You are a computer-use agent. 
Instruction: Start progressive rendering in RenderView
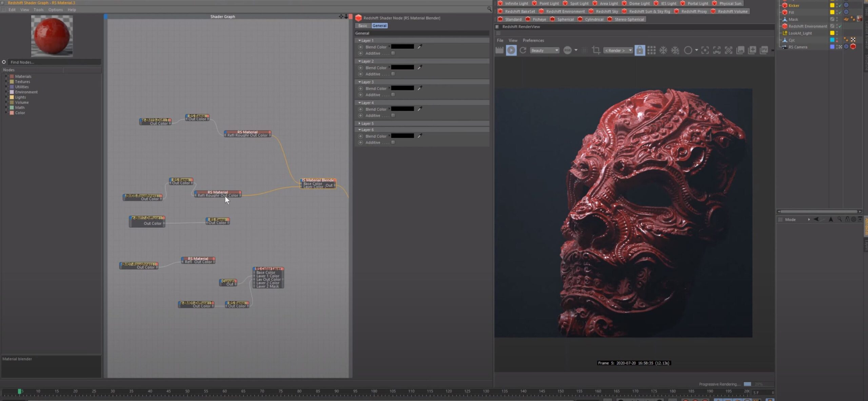511,50
